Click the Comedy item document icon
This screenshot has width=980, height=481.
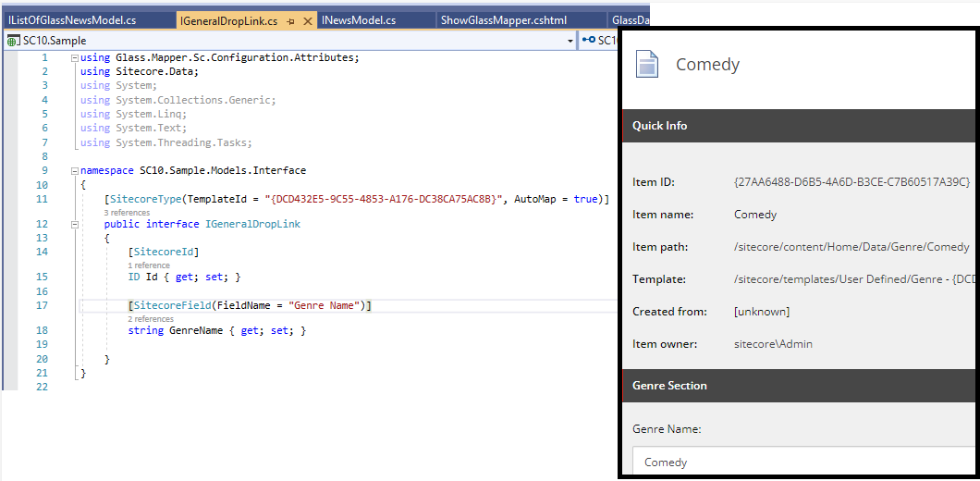pyautogui.click(x=647, y=65)
